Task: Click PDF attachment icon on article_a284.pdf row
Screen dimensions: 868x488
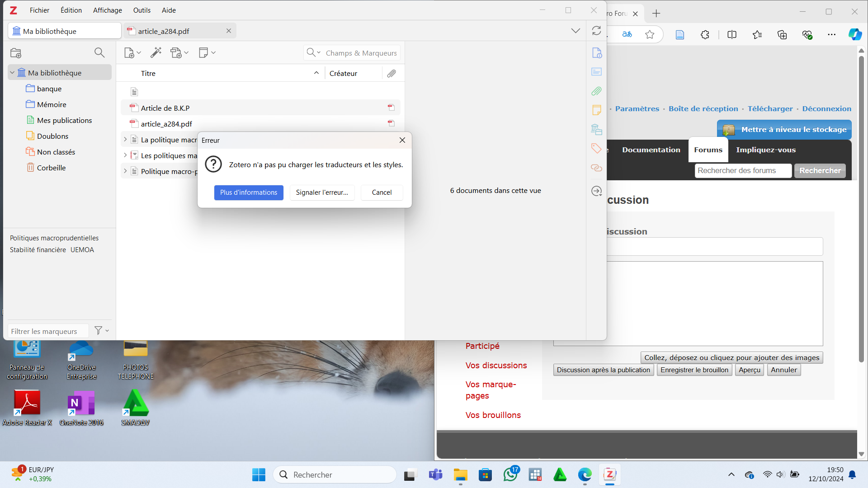Action: 391,123
